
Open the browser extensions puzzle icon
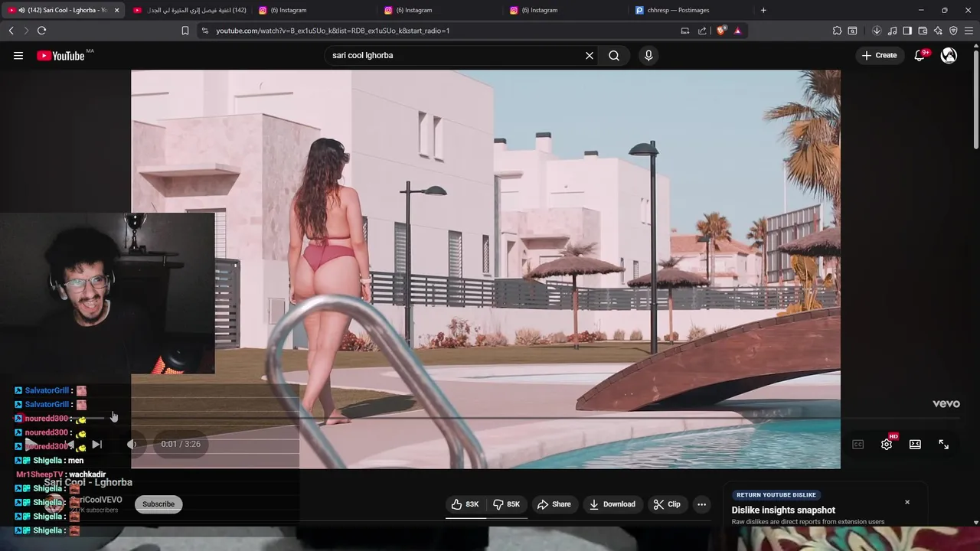click(837, 31)
